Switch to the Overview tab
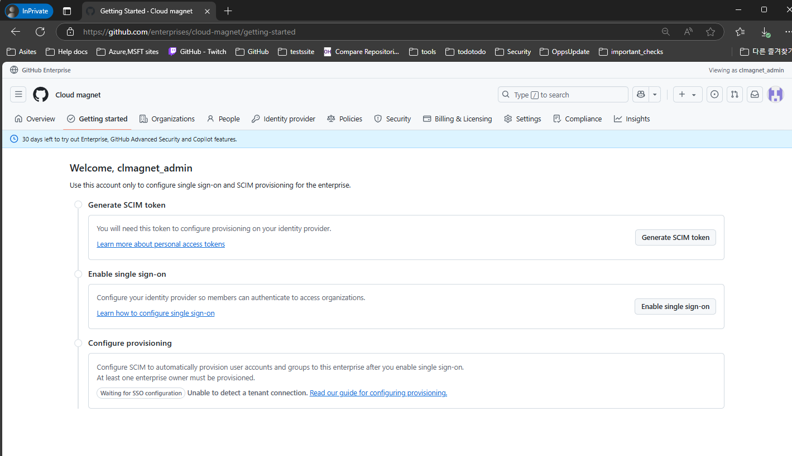 click(x=35, y=119)
